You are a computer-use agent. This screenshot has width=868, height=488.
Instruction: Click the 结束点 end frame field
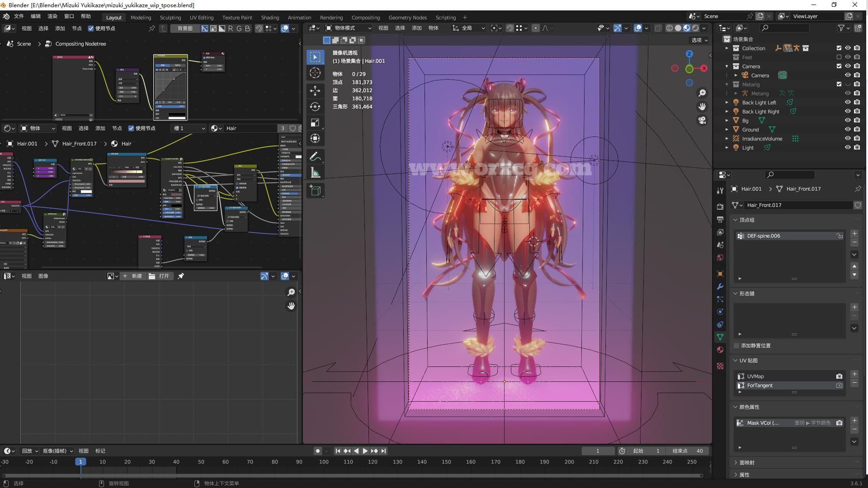pyautogui.click(x=687, y=451)
